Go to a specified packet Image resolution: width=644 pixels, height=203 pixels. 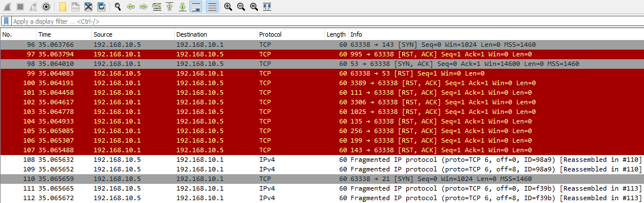tap(157, 7)
